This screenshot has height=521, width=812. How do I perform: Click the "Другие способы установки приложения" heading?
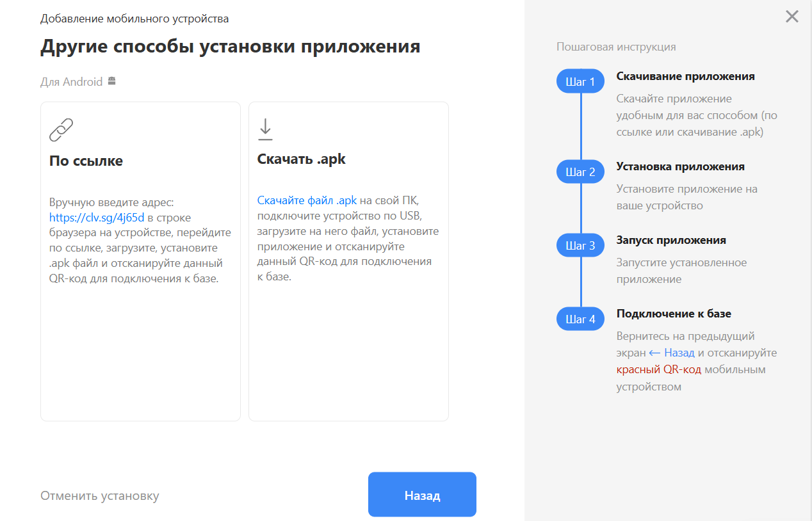tap(231, 47)
